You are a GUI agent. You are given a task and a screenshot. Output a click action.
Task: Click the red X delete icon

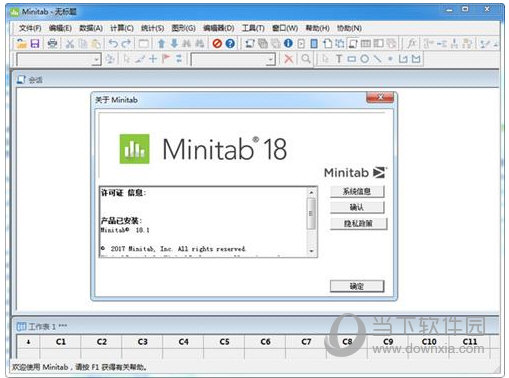coord(289,59)
